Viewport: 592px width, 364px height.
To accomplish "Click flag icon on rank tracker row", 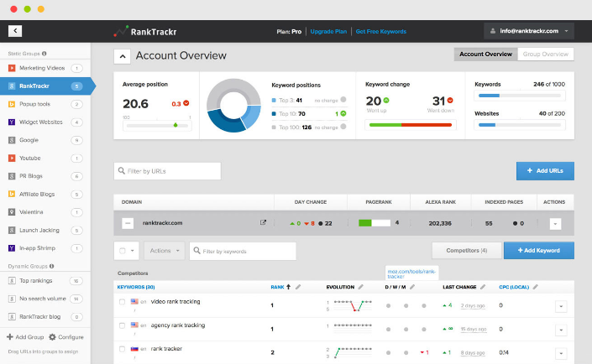I will (134, 349).
